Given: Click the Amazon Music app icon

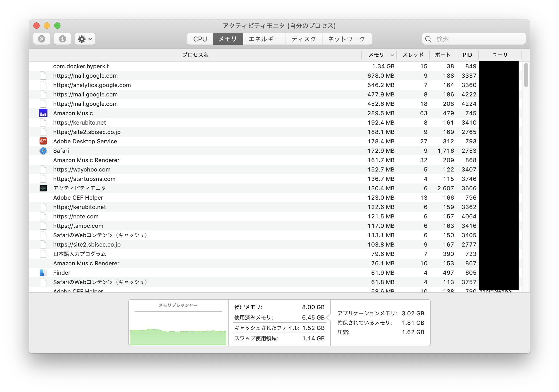Looking at the screenshot, I should (43, 113).
